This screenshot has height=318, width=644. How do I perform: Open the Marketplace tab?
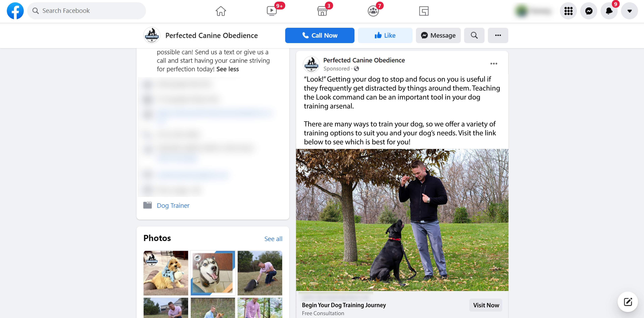coord(322,11)
